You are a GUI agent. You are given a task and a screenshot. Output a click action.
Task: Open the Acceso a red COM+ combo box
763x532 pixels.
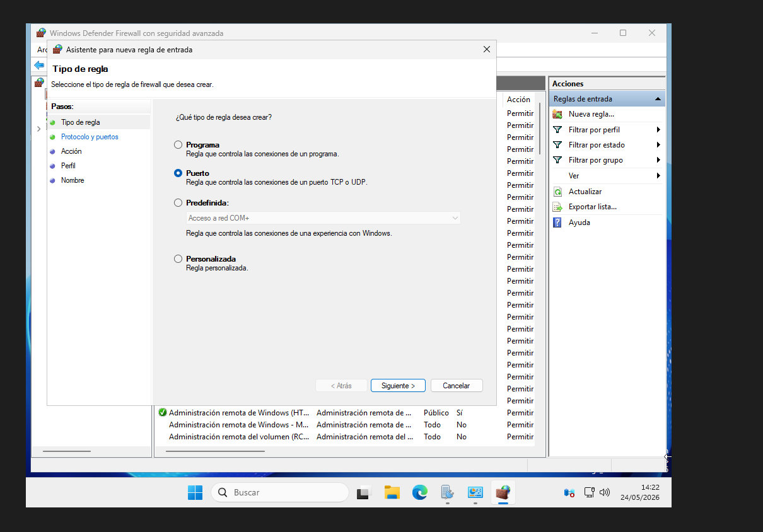(323, 218)
